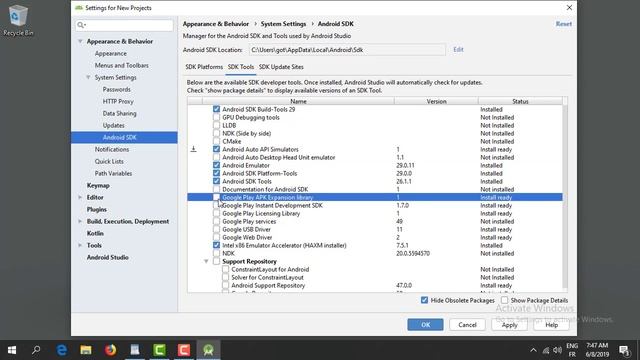Collapse the System Settings tree node
Viewport: 640px width, 360px height.
coord(88,77)
